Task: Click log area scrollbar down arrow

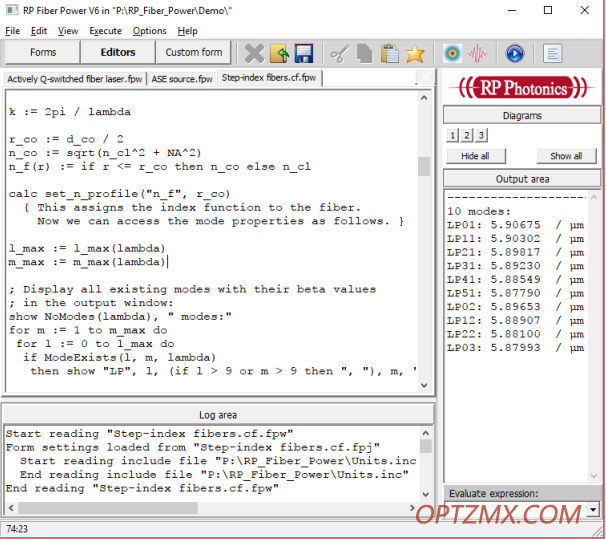Action: (x=426, y=495)
